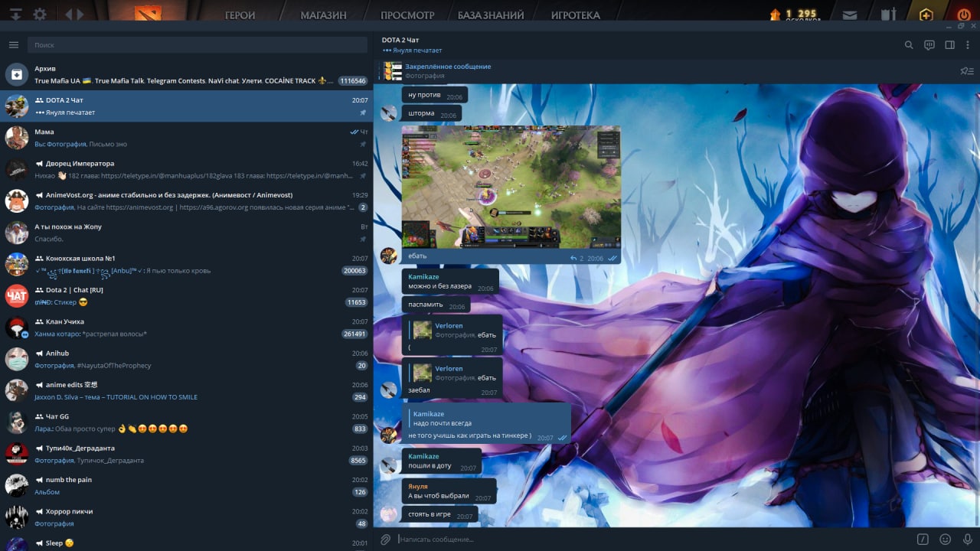Open the ПРОСМОТР tab in Dota 2
980x551 pixels.
tap(407, 15)
